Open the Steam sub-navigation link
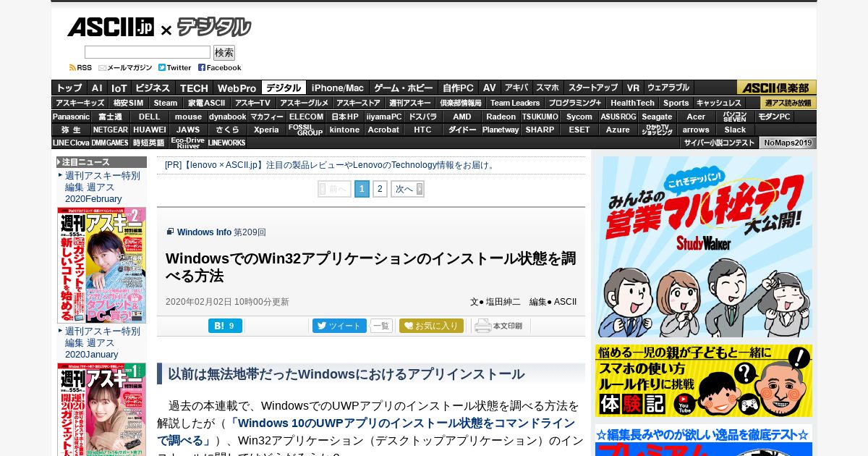Viewport: 868px width, 456px height. click(x=166, y=103)
